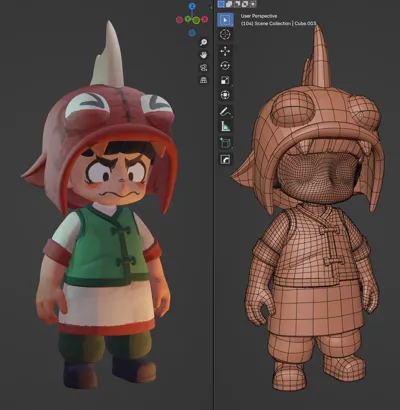Choose the Invert selection mode icon
The height and width of the screenshot is (410, 400).
click(x=245, y=4)
